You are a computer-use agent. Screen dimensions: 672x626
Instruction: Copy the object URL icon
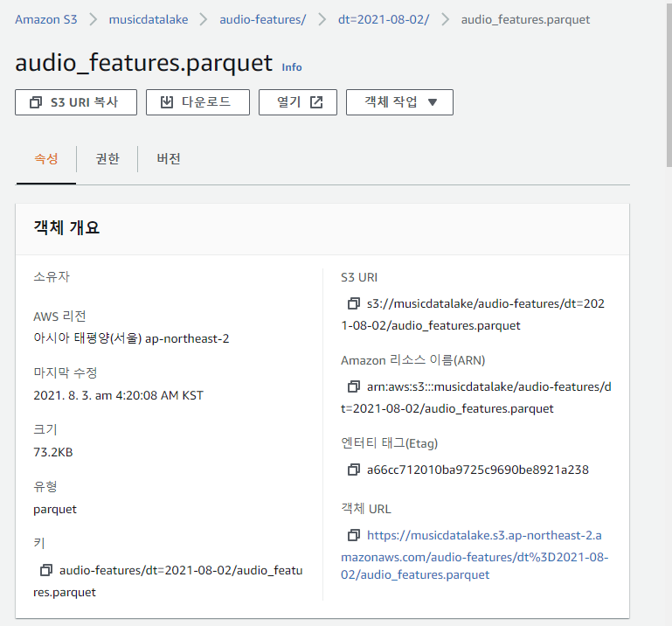[354, 535]
